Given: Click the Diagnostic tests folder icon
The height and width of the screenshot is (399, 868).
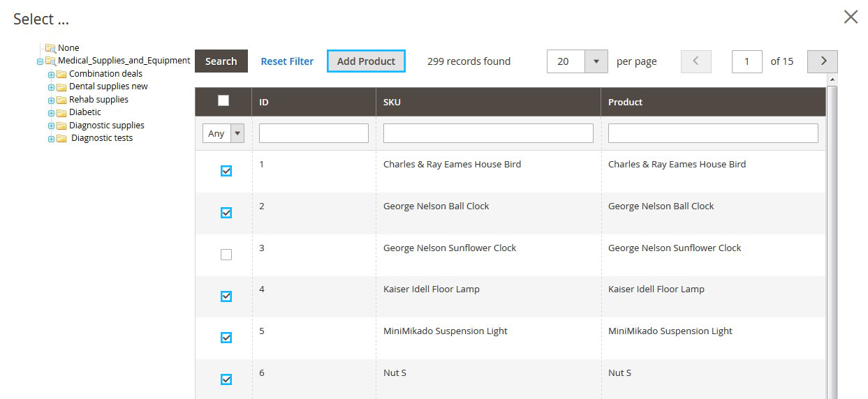Looking at the screenshot, I should pos(61,138).
